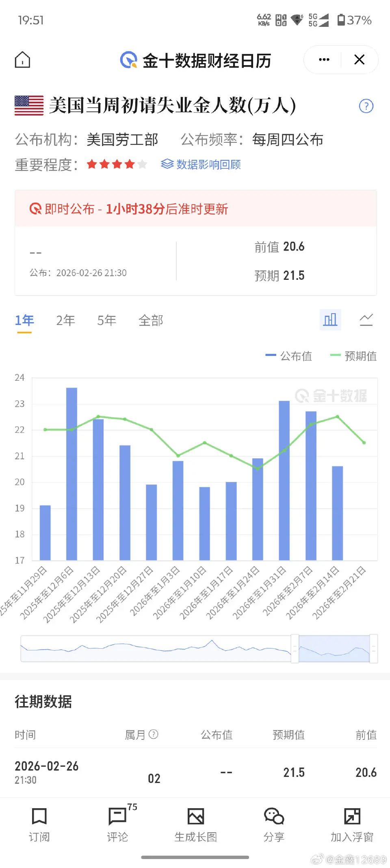Viewport: 390px width, 868px height.
Task: Click the 2026年至2月21日 forecast point
Action: 364,443
